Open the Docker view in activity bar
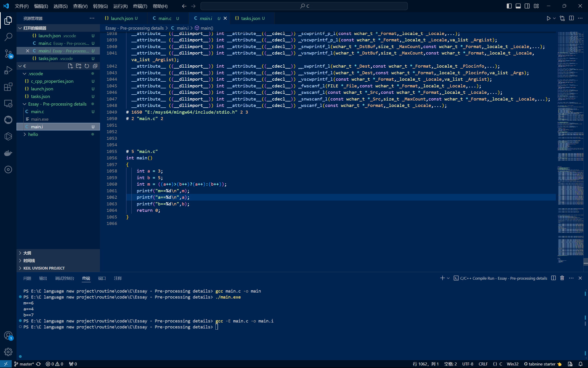The height and width of the screenshot is (368, 588). pos(8,153)
